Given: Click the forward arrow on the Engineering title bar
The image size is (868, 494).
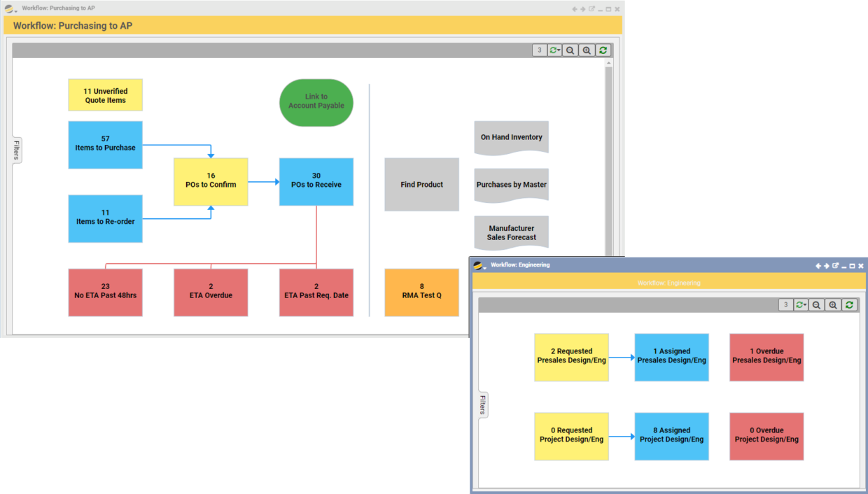Looking at the screenshot, I should click(825, 266).
